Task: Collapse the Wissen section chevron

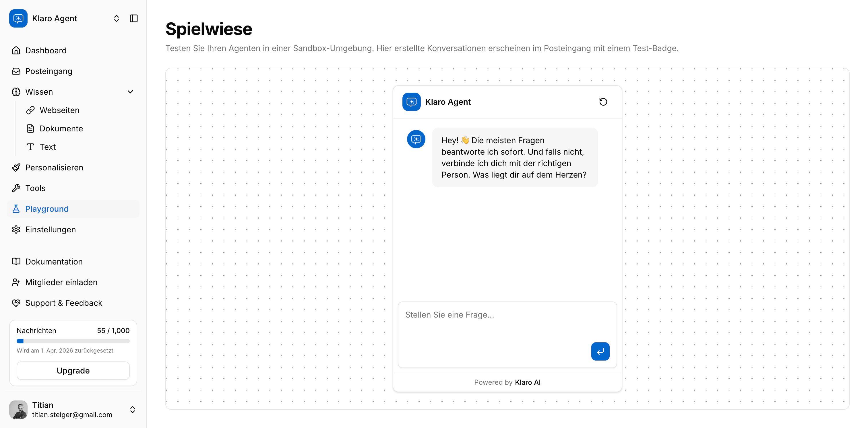Action: (x=130, y=92)
